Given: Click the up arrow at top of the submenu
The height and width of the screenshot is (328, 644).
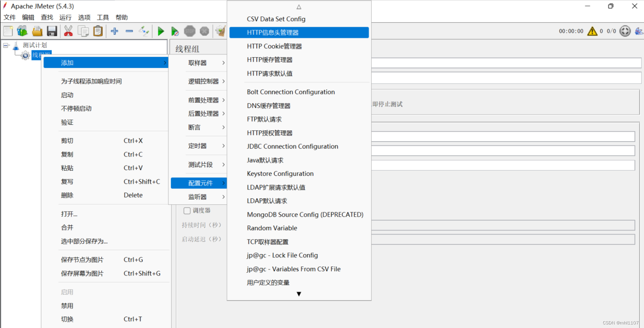Looking at the screenshot, I should coord(299,7).
